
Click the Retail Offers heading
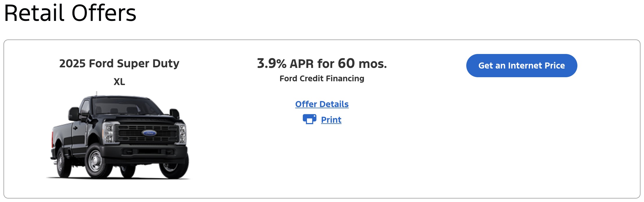pos(70,13)
